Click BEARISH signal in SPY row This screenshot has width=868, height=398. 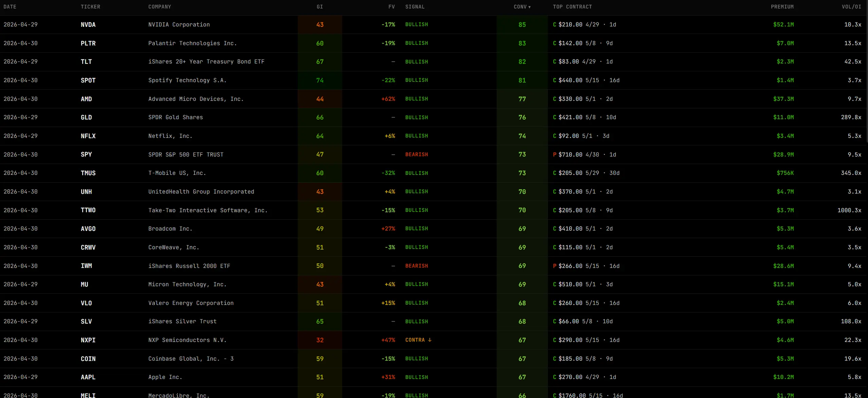tap(417, 155)
